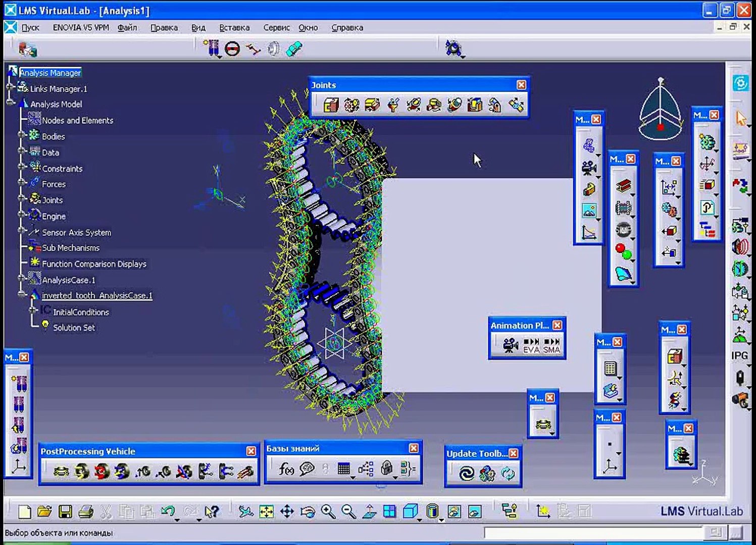Open the Сервис menu

click(276, 28)
